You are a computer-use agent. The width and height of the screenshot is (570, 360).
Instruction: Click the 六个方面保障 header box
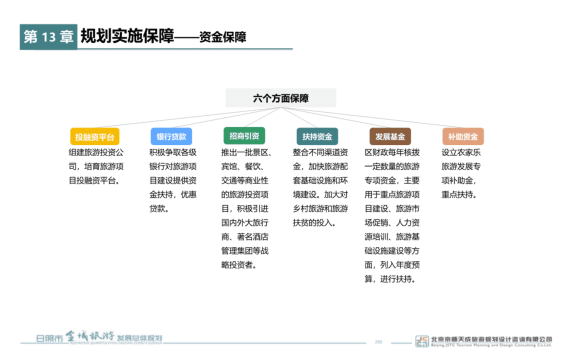(281, 98)
